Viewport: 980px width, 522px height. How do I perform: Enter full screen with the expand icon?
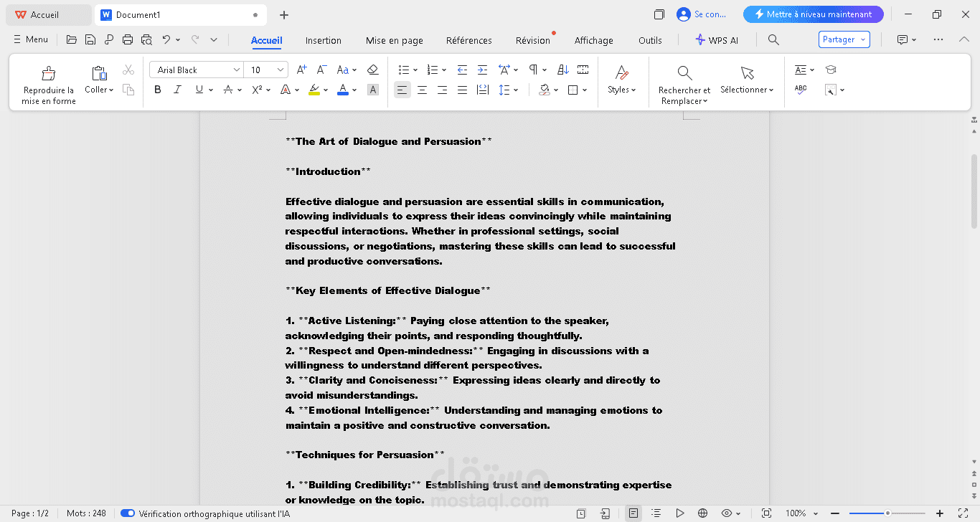[x=963, y=513]
